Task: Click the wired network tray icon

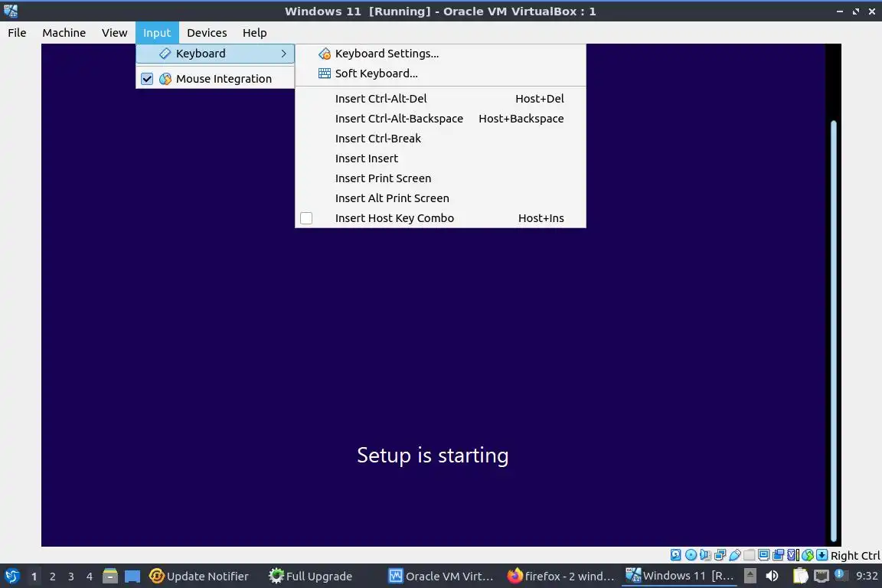Action: [x=822, y=576]
